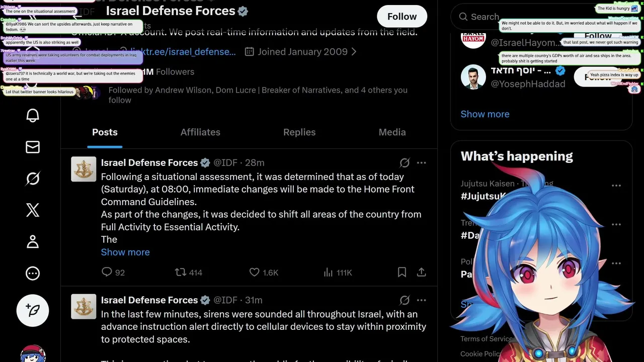The width and height of the screenshot is (644, 362).
Task: Follow the Israel Defense Forces account
Action: tap(401, 17)
